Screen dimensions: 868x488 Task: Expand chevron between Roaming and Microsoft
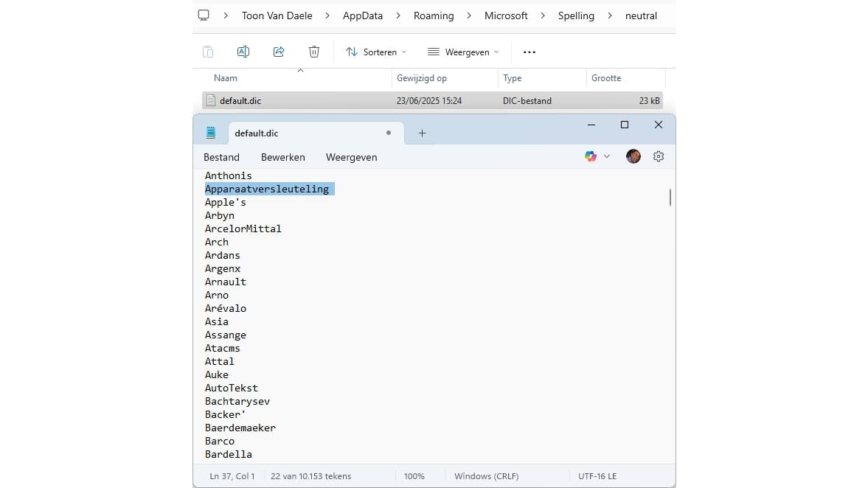pyautogui.click(x=469, y=15)
